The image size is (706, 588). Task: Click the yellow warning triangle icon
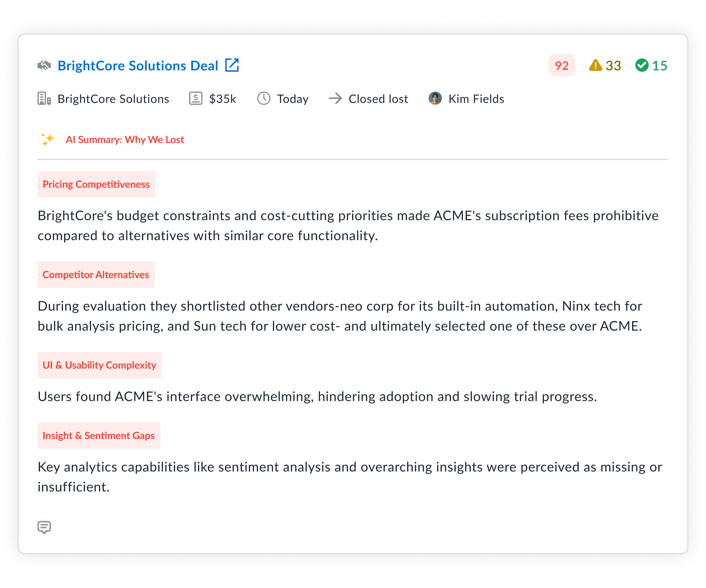point(595,65)
